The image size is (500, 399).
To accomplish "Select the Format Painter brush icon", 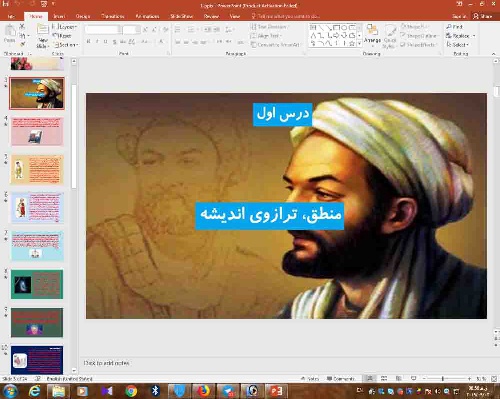I will (x=22, y=44).
